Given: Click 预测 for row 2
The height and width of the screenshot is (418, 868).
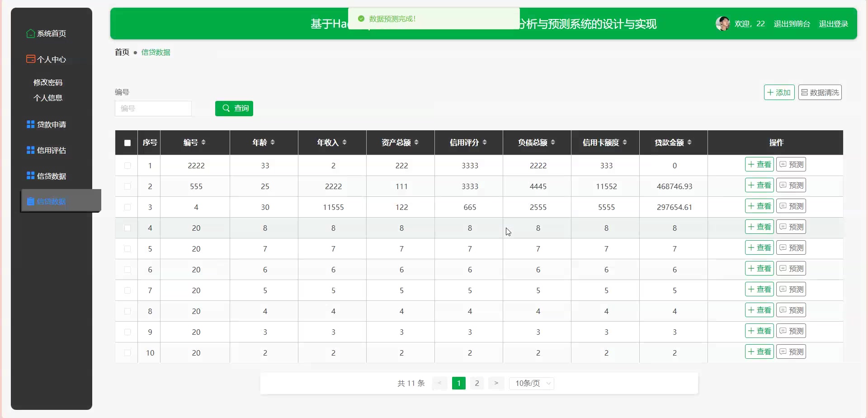Looking at the screenshot, I should click(x=791, y=185).
